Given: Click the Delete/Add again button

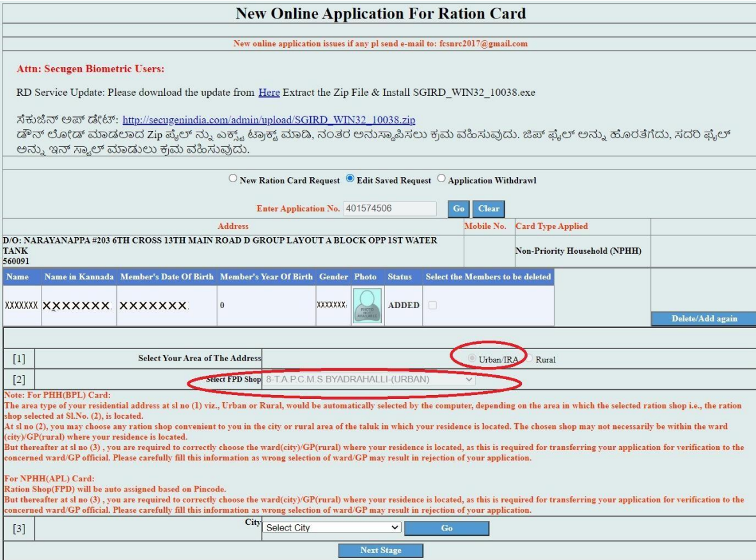Looking at the screenshot, I should point(704,318).
